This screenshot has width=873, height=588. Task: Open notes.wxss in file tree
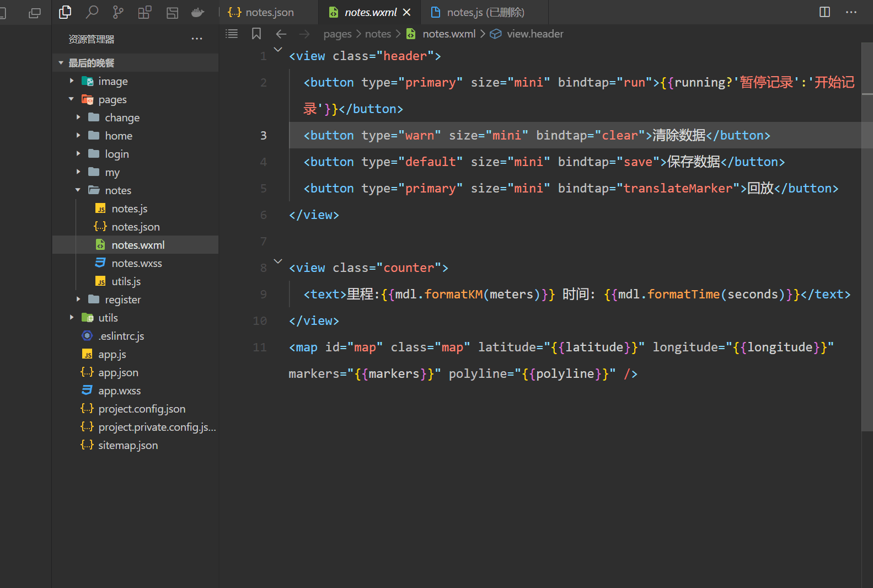(135, 263)
